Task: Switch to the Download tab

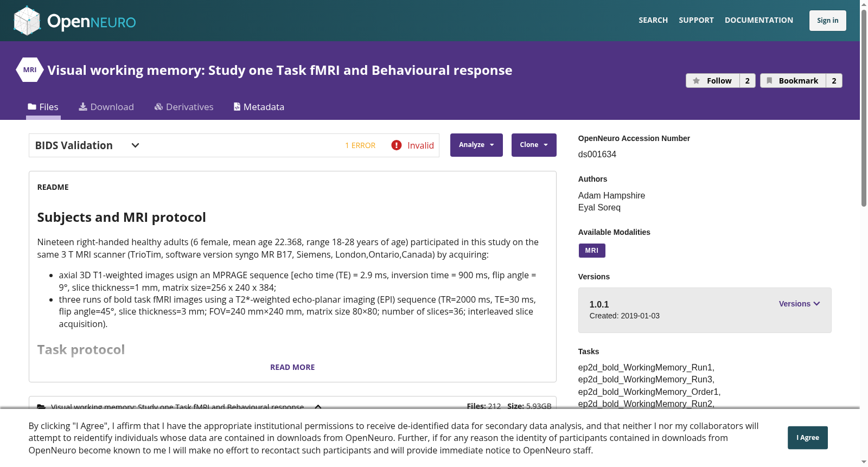Action: point(106,107)
